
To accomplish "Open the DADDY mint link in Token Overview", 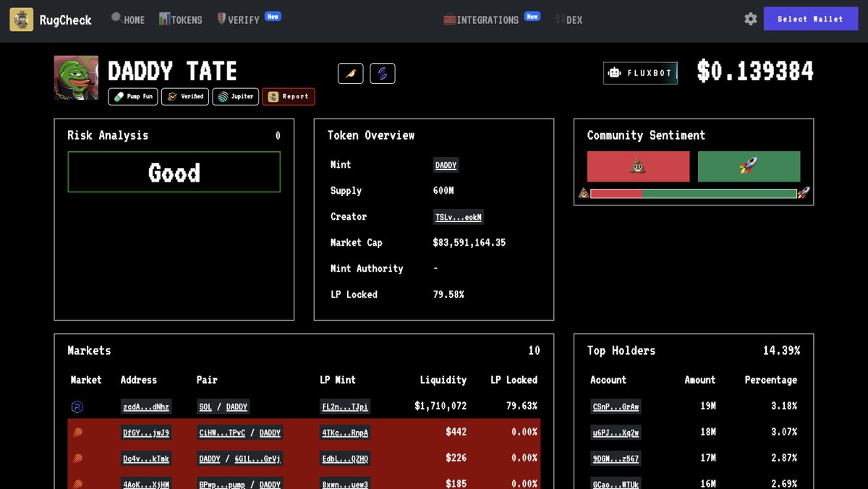I will [446, 165].
